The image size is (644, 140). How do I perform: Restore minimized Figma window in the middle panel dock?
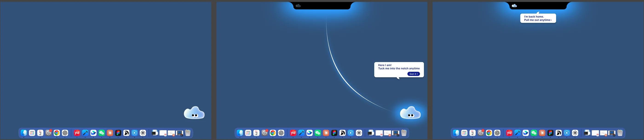click(396, 133)
